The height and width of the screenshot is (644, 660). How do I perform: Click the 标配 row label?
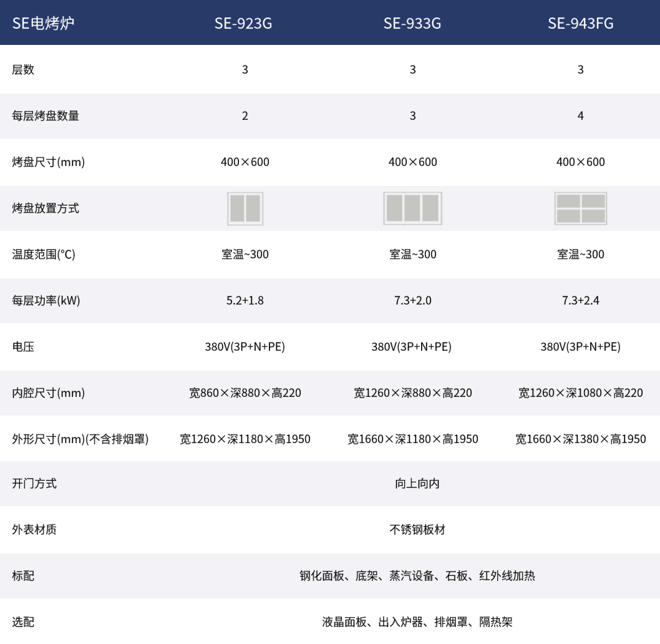(23, 576)
